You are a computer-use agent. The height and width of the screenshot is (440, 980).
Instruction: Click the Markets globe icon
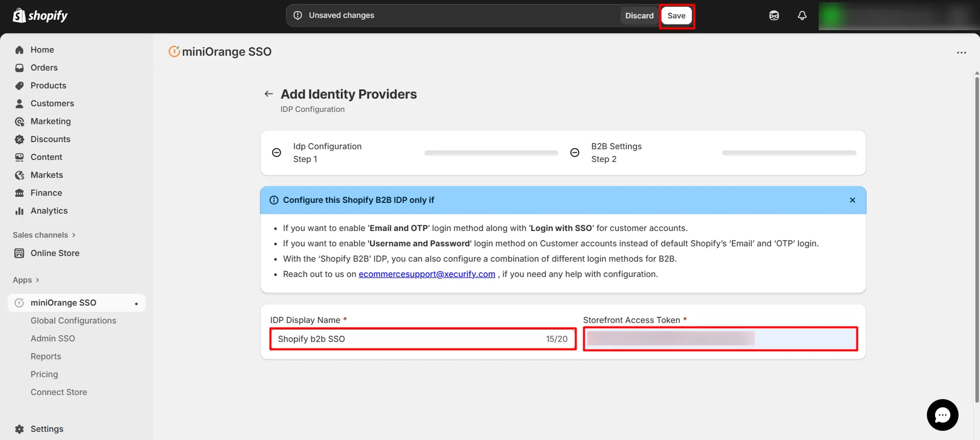coord(19,175)
